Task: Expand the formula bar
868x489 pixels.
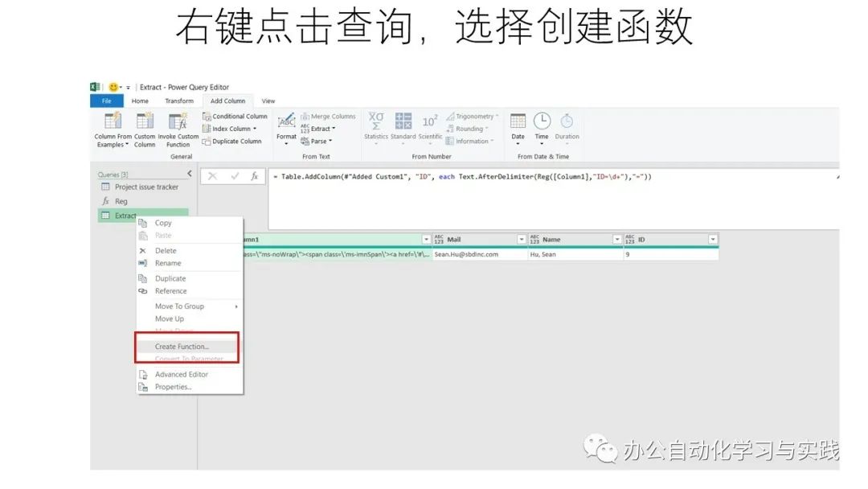Action: click(x=837, y=177)
